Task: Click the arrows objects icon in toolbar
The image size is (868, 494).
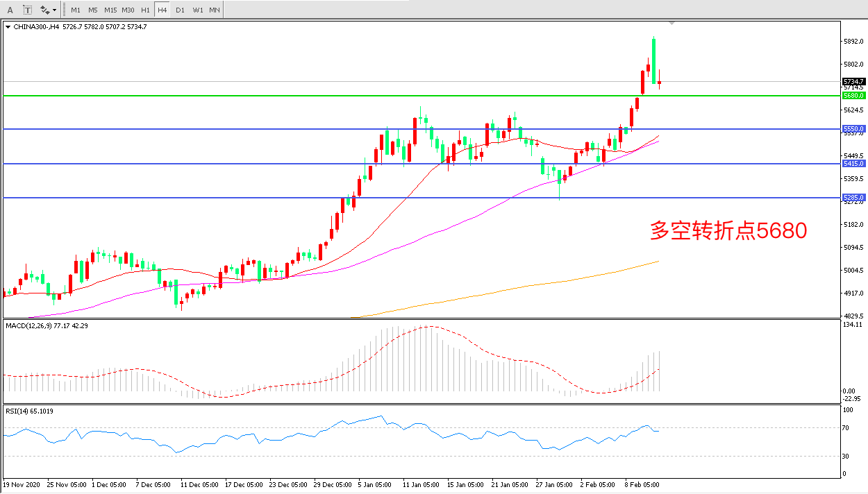Action: pyautogui.click(x=45, y=10)
